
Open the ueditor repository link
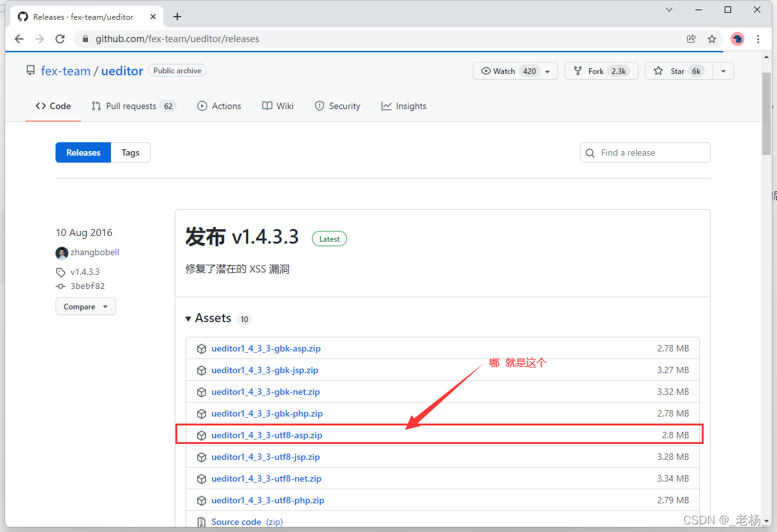(122, 71)
